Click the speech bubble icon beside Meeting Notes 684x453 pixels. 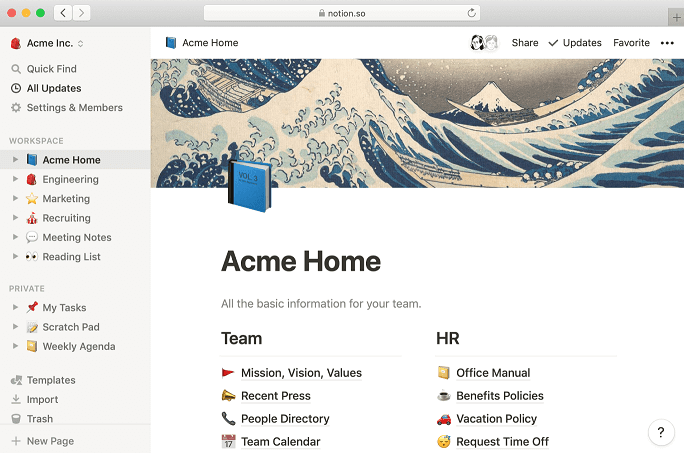pos(32,237)
